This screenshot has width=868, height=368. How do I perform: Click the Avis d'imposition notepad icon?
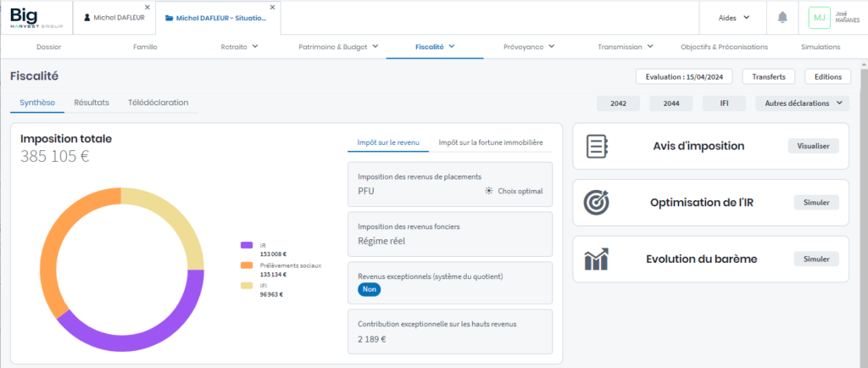pos(597,146)
